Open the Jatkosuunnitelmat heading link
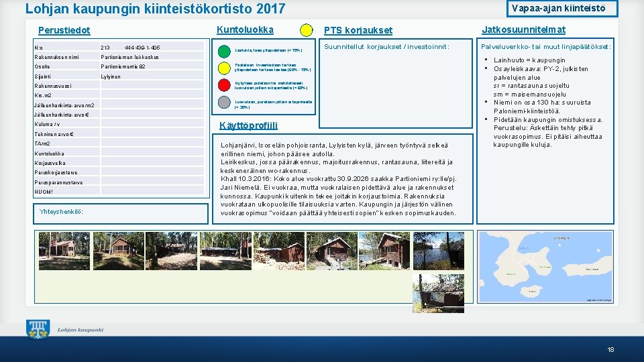The image size is (644, 362). tap(523, 29)
